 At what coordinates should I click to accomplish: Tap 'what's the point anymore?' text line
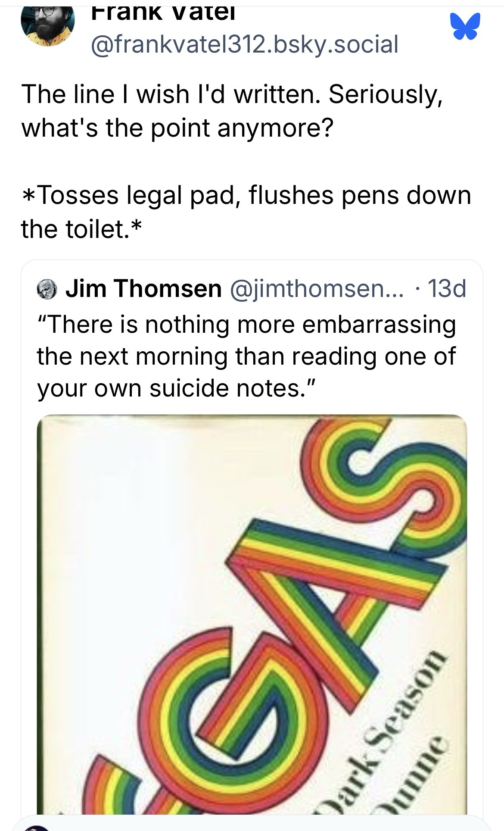pyautogui.click(x=177, y=128)
